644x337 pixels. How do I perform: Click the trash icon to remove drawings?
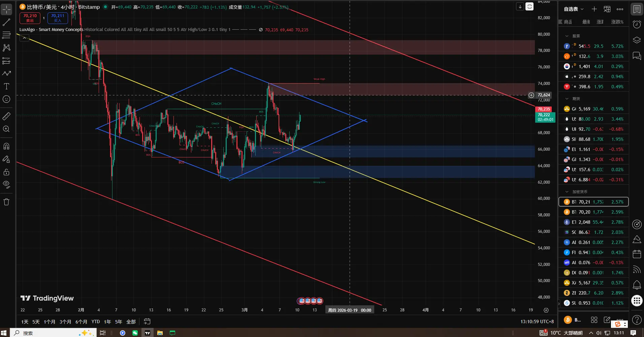tap(6, 202)
